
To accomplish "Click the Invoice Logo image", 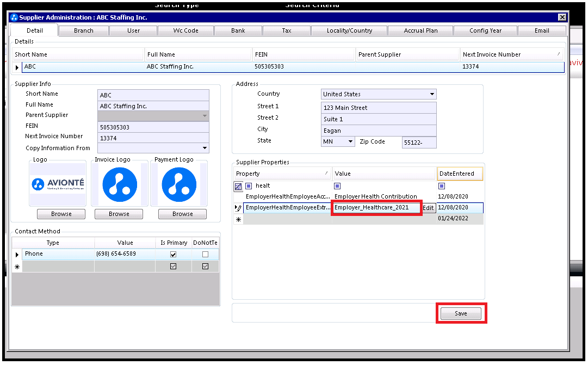I will point(120,184).
